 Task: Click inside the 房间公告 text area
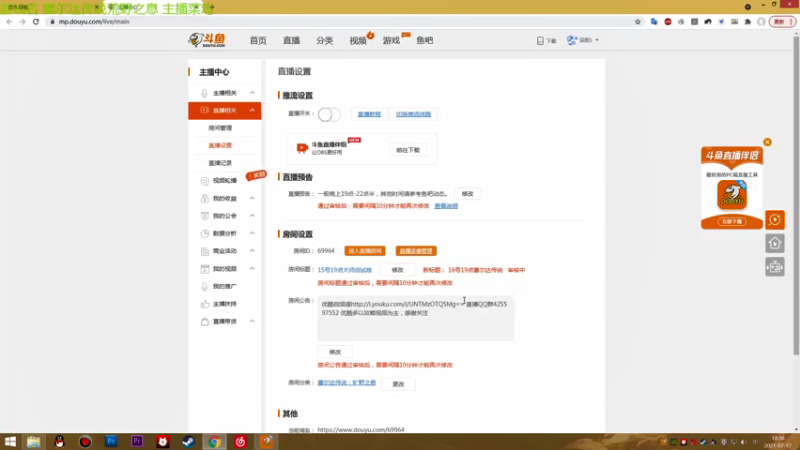click(416, 318)
